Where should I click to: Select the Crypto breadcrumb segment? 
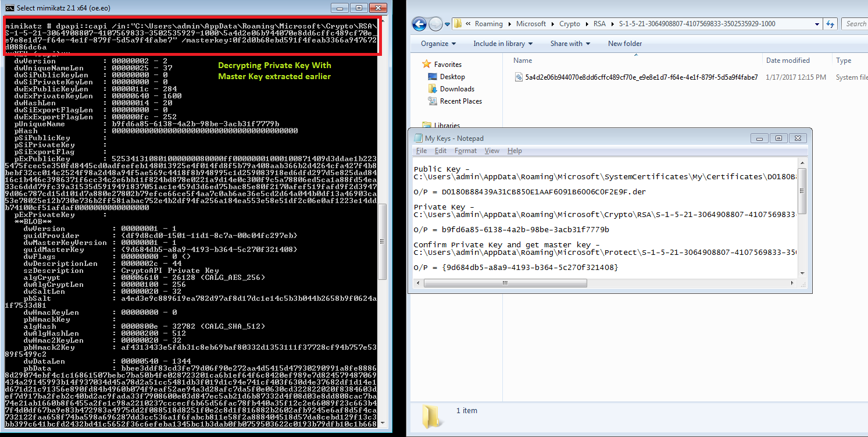(570, 24)
